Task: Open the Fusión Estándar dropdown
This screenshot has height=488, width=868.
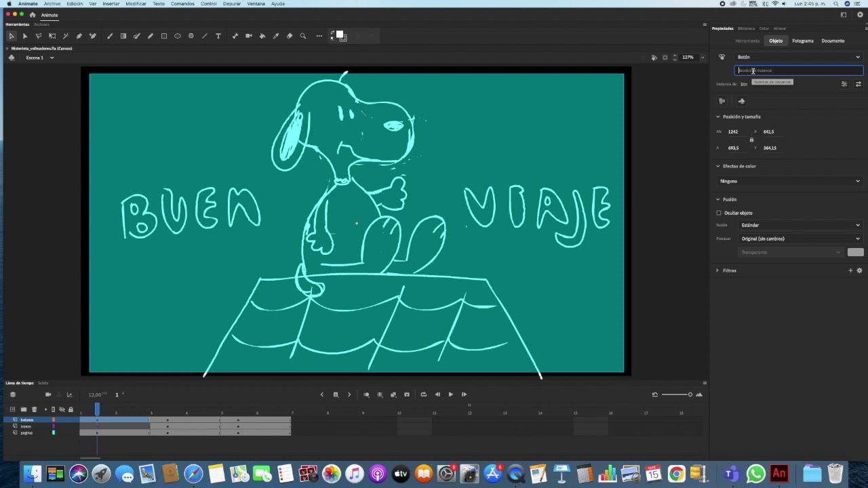Action: [x=800, y=225]
